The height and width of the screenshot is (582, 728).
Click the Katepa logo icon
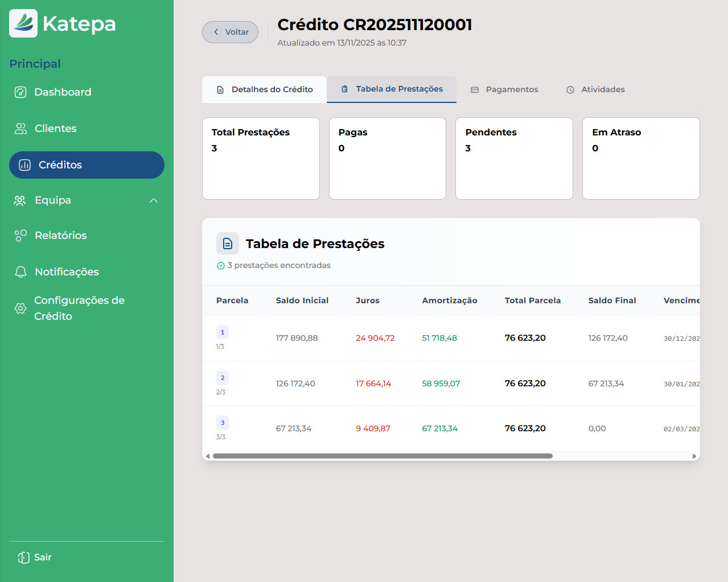(23, 23)
